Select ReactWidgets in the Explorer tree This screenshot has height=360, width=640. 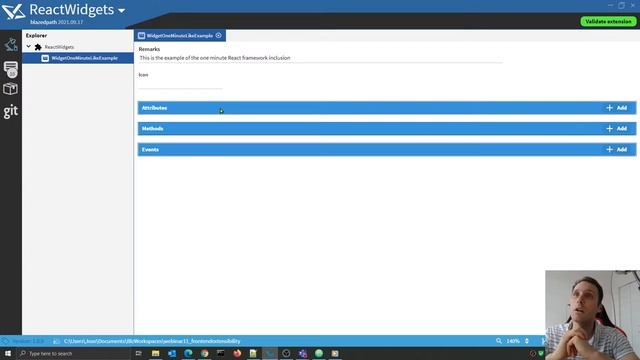click(59, 47)
